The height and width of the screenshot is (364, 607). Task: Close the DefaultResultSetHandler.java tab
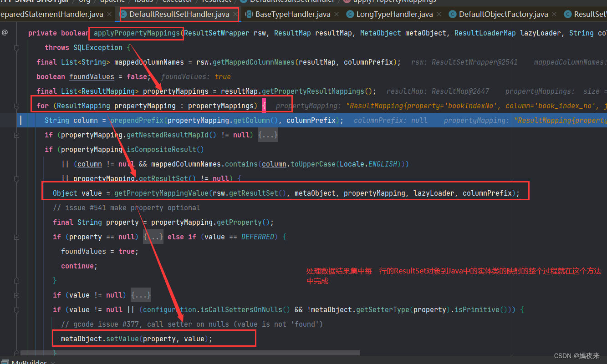pyautogui.click(x=235, y=15)
